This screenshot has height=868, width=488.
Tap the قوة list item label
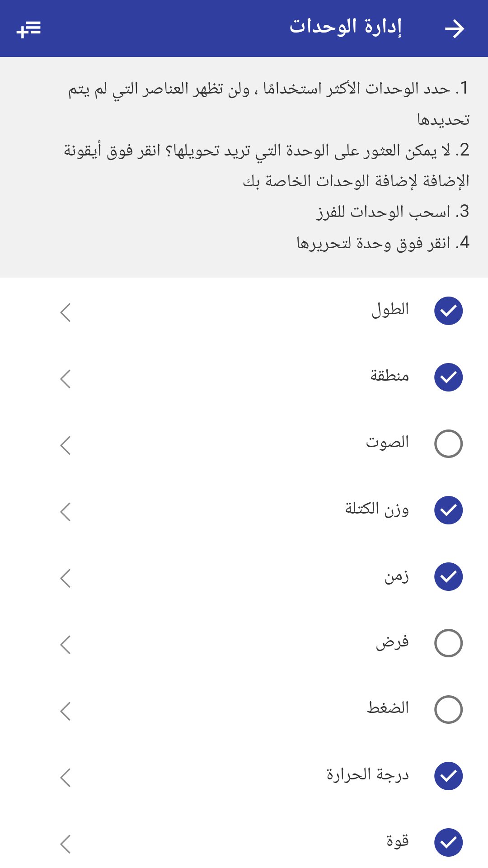[397, 841]
